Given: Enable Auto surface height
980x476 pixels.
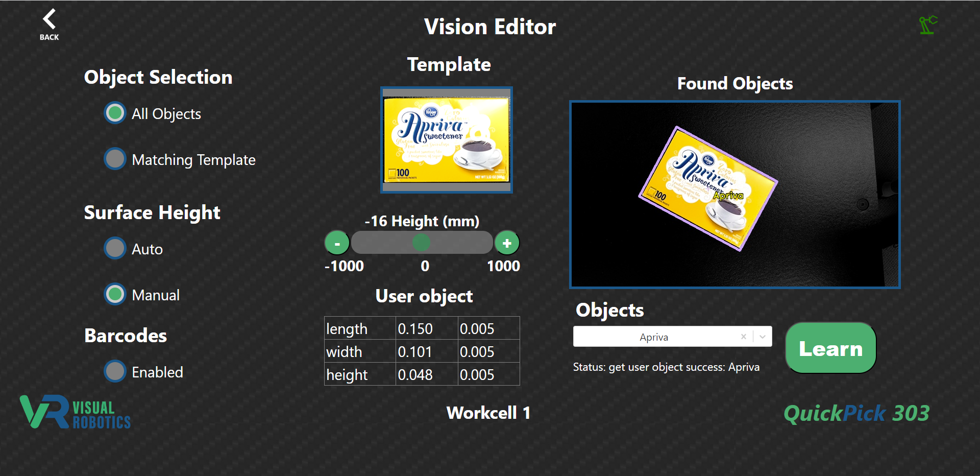Looking at the screenshot, I should click(x=115, y=248).
